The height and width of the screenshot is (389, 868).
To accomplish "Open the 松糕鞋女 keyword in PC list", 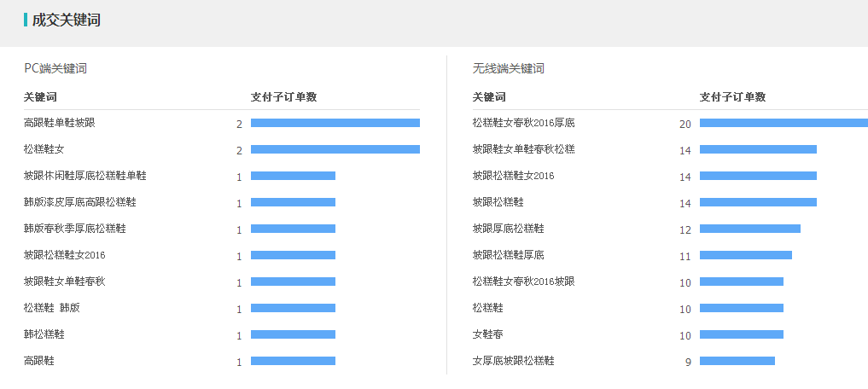I will coord(44,149).
